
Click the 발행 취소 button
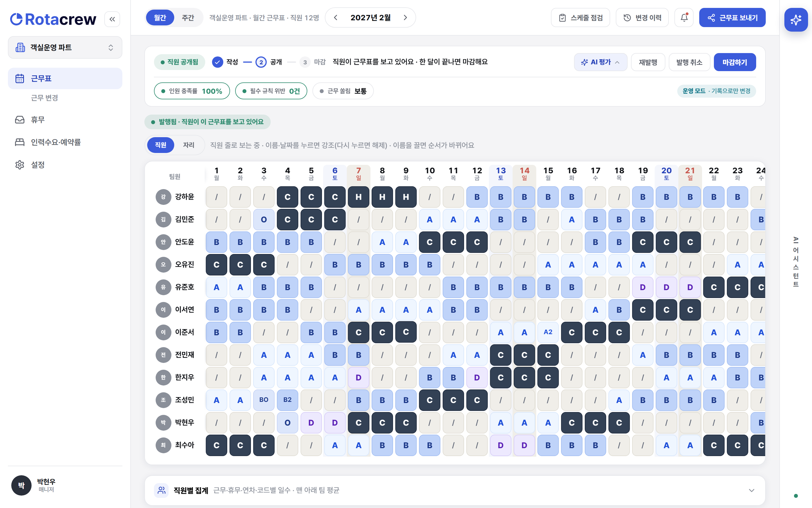(689, 62)
